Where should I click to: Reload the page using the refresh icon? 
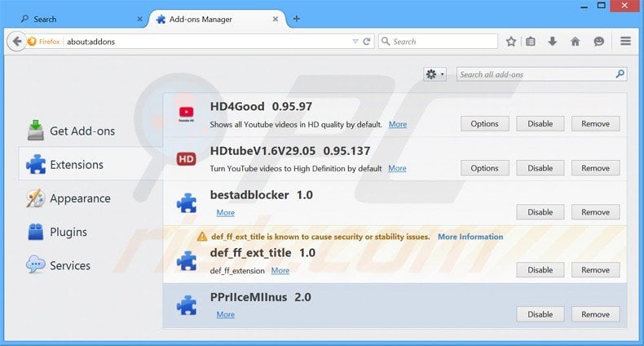pos(367,42)
